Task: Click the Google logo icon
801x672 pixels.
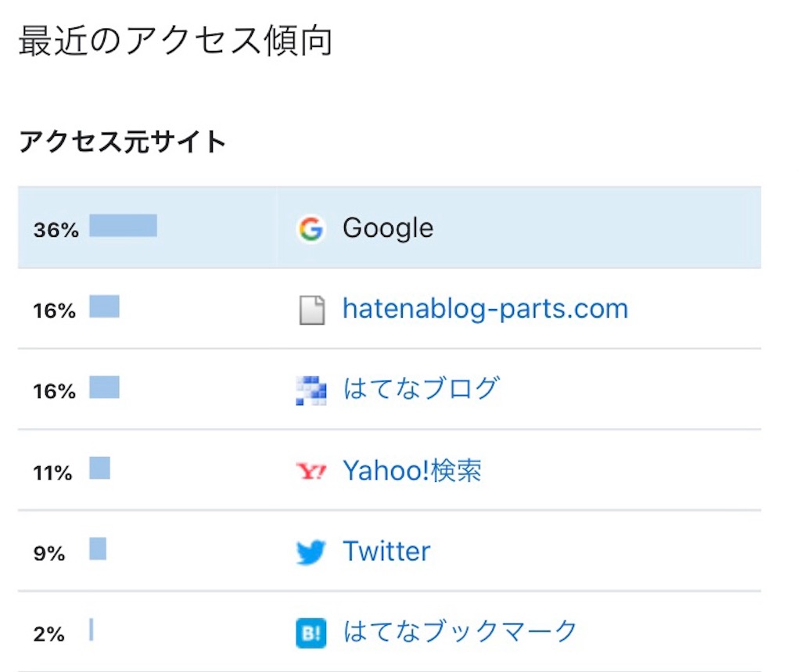Action: (x=311, y=229)
